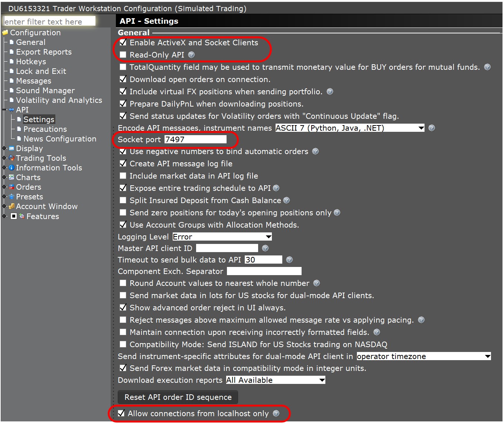Click the Trading Tools icon in sidebar
504x424 pixels.
click(12, 158)
